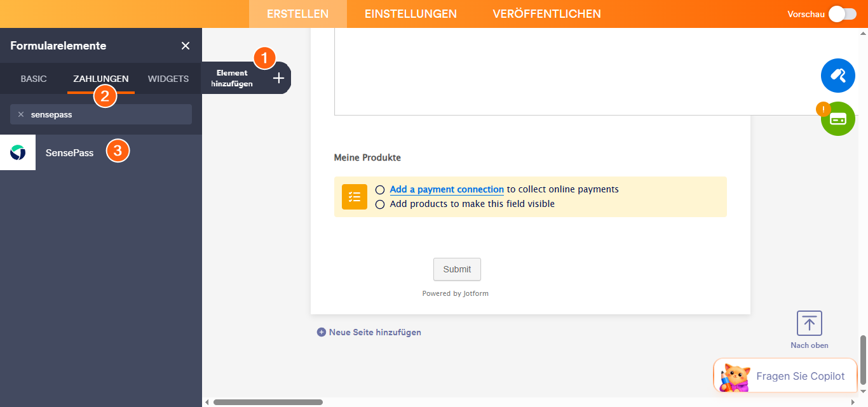868x407 pixels.
Task: Clear the sensepass search with the X icon
Action: [21, 114]
